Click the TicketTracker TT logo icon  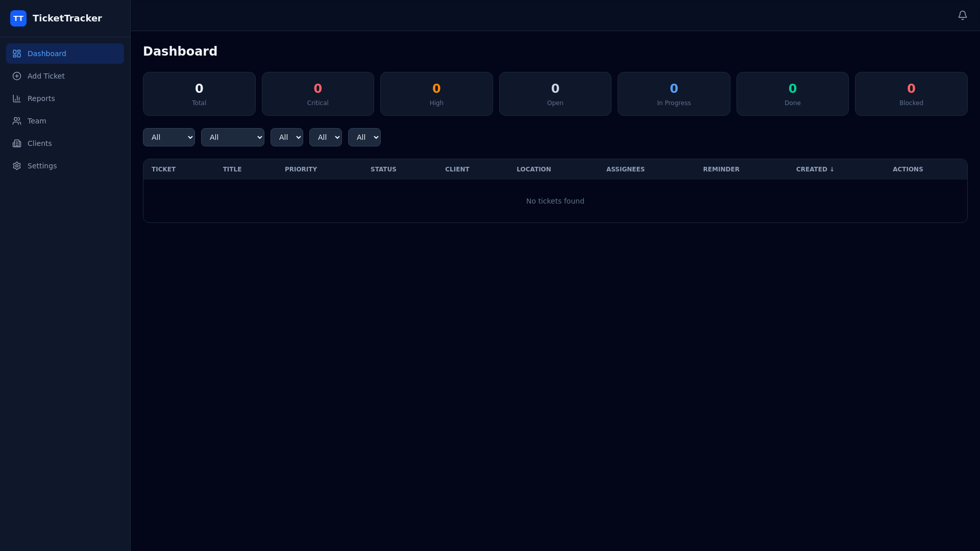click(x=18, y=18)
